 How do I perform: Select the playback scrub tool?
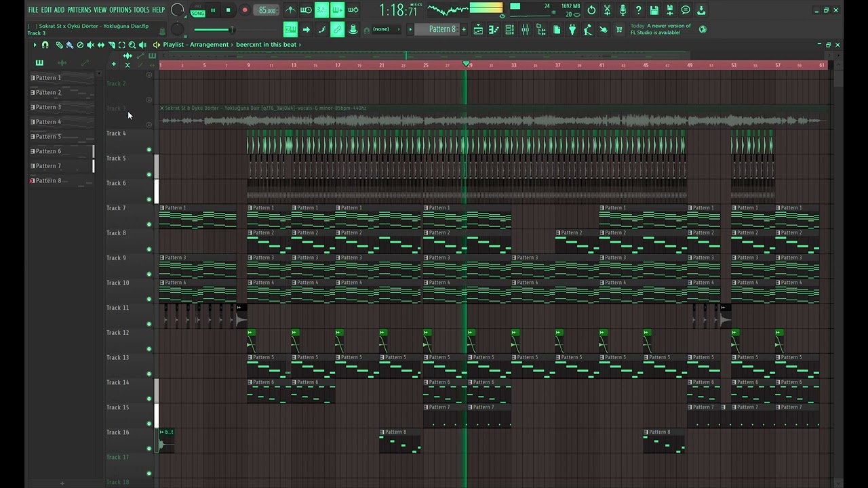142,45
